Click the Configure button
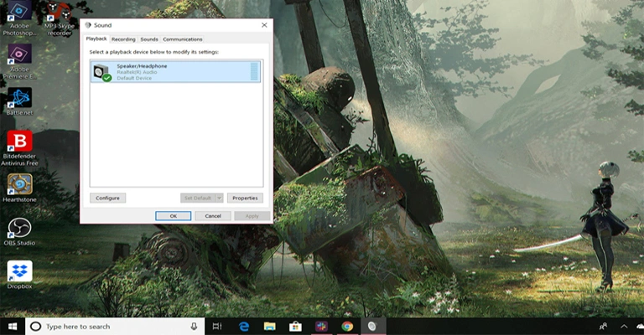 [107, 198]
